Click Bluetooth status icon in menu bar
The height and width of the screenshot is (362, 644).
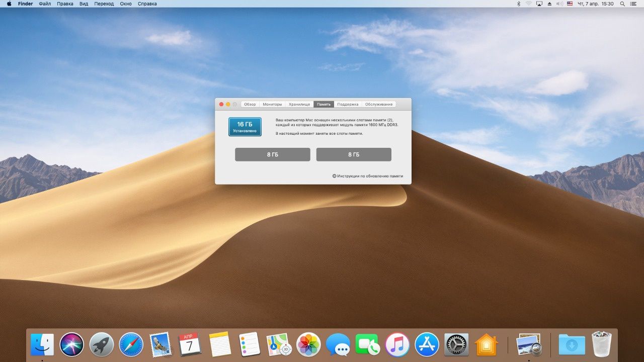click(x=519, y=4)
